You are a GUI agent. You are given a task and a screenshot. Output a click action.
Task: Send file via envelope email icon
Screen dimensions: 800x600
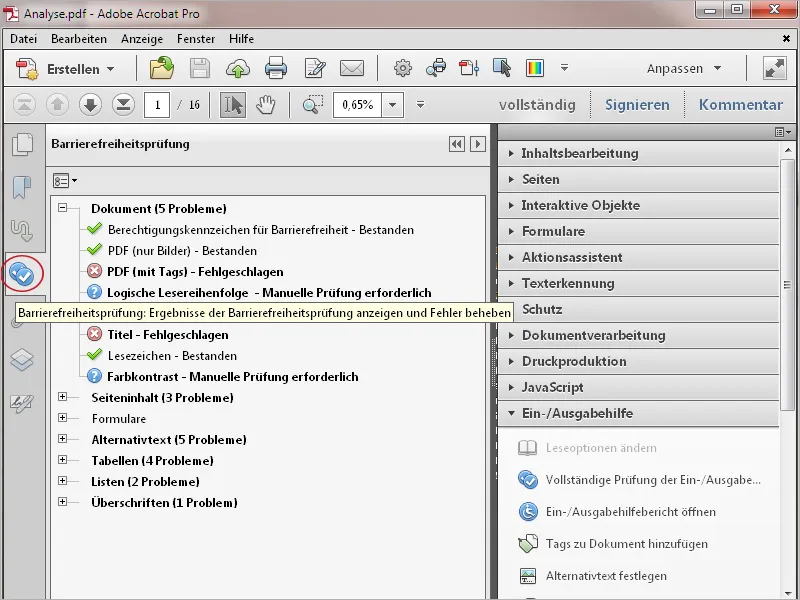tap(352, 68)
